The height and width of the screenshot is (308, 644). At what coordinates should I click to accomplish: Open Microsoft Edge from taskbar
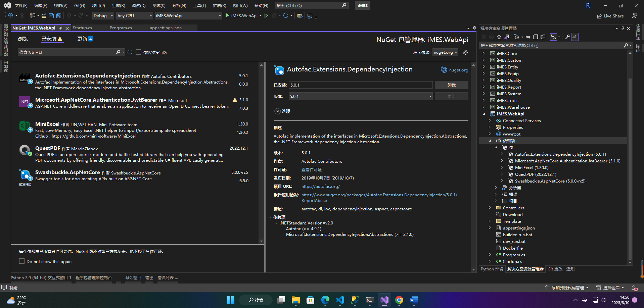[325, 300]
